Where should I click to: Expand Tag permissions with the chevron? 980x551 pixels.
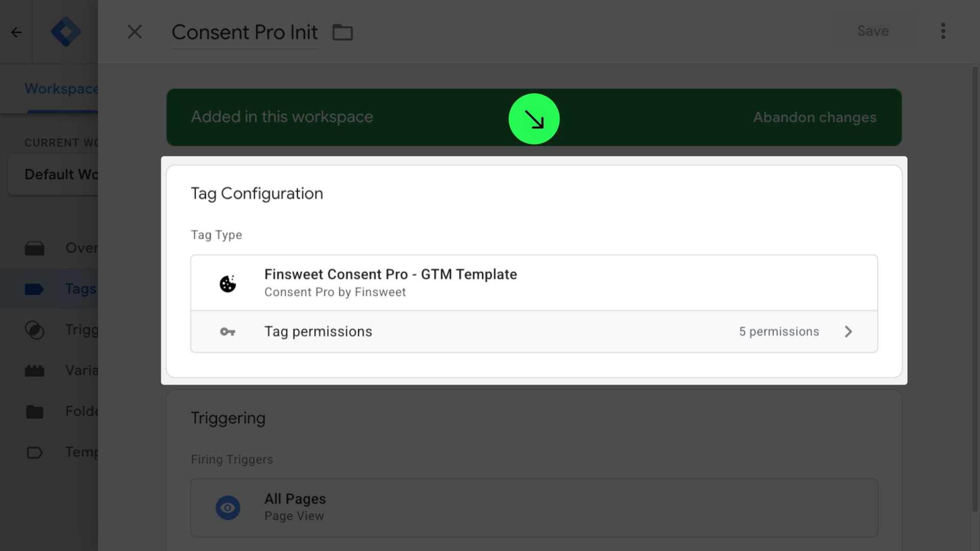click(x=848, y=332)
